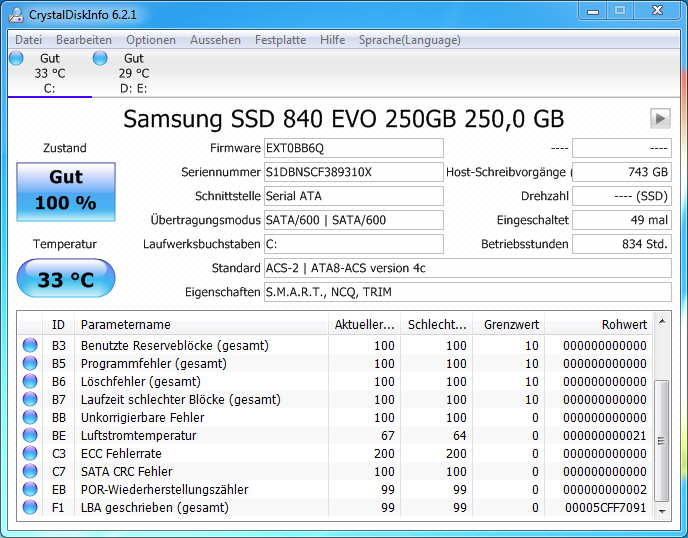688x538 pixels.
Task: Click the Laufwerksbuchstaben field C:
Action: click(354, 244)
